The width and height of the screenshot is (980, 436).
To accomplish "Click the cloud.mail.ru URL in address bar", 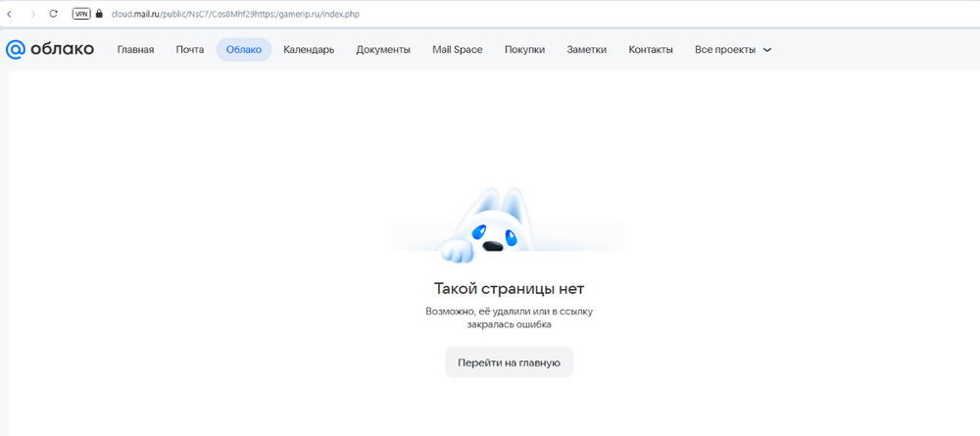I will 235,14.
